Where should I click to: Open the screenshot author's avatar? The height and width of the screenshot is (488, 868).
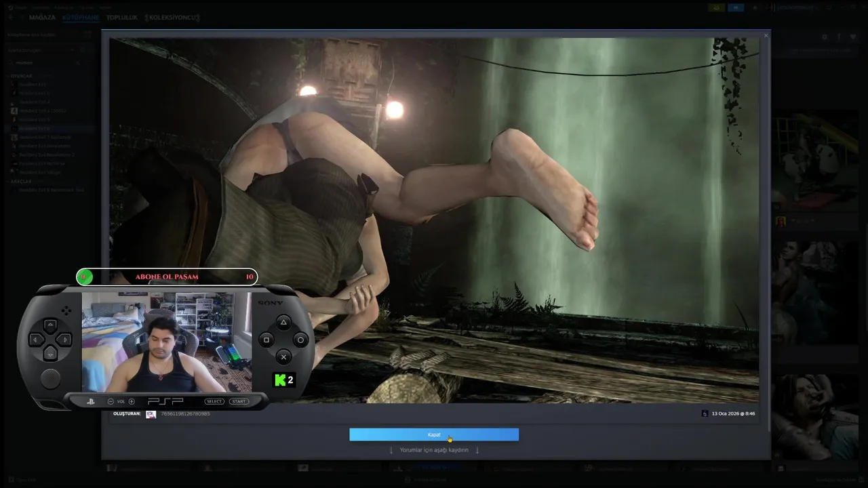tap(151, 413)
